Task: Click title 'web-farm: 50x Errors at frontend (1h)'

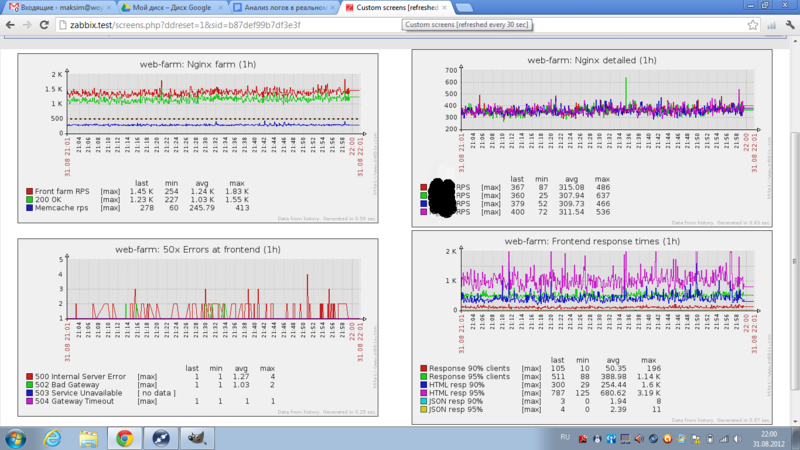Action: [198, 249]
